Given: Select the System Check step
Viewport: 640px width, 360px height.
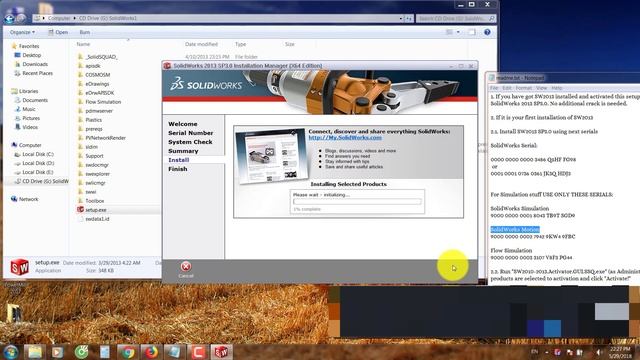Looking at the screenshot, I should (x=190, y=142).
